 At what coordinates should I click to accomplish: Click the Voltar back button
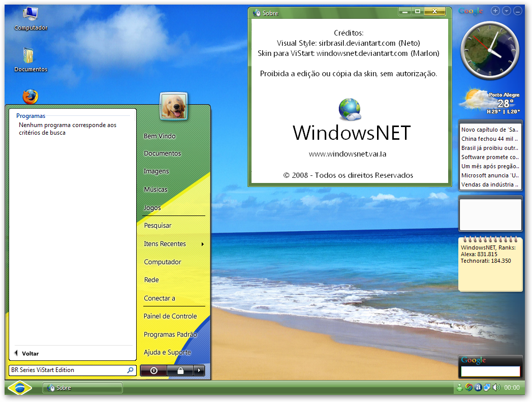click(26, 354)
